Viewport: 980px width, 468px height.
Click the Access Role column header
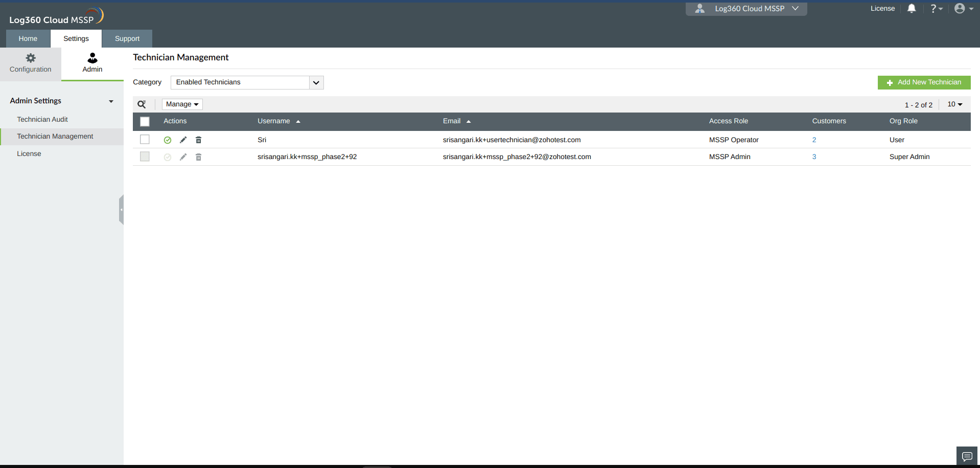click(729, 121)
